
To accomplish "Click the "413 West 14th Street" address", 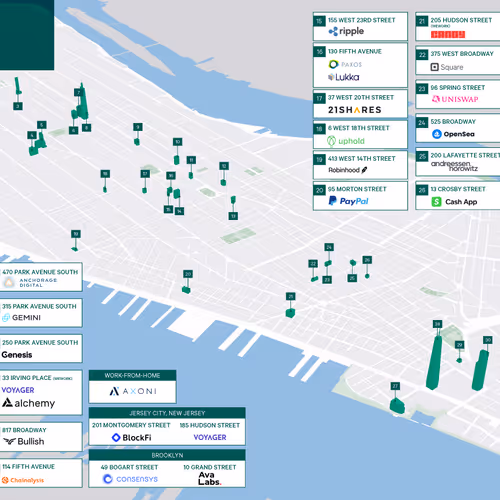I will tap(361, 159).
